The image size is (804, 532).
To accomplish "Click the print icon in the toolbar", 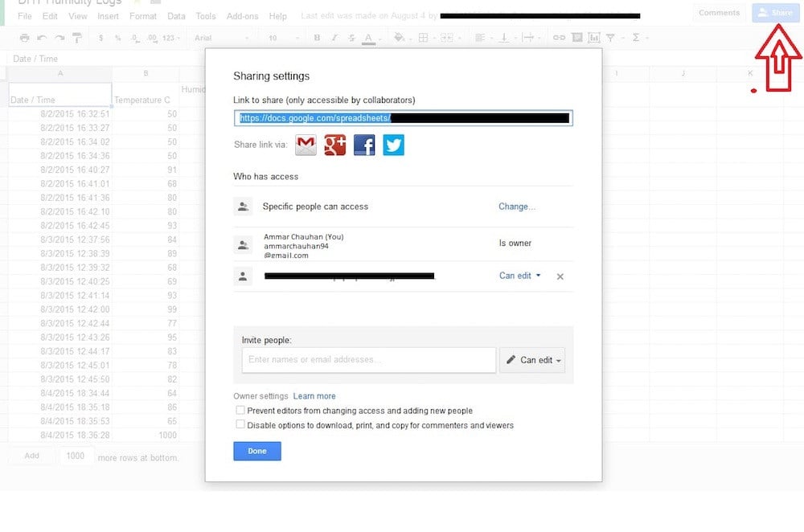I will pyautogui.click(x=24, y=38).
